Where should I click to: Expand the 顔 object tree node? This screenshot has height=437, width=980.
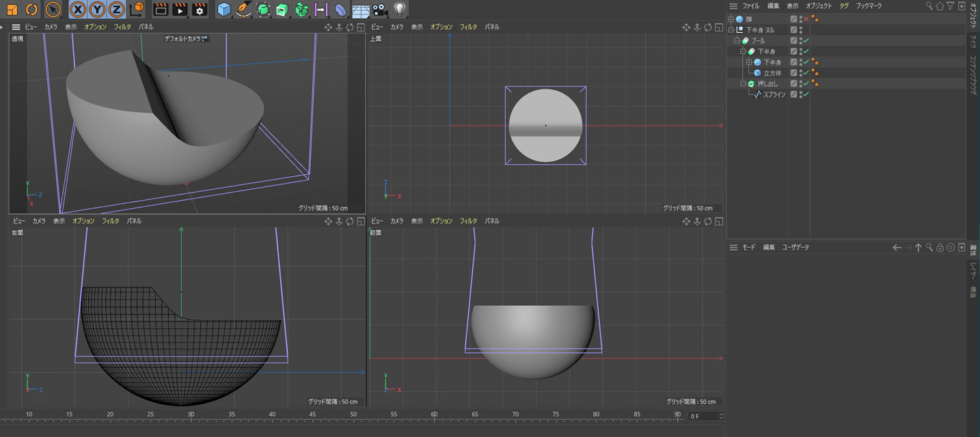tap(731, 19)
